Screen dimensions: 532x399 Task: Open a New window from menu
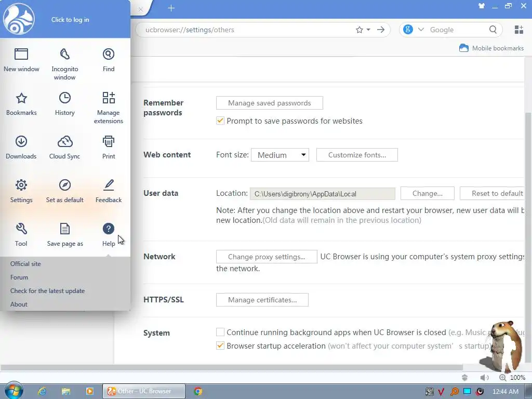(21, 60)
